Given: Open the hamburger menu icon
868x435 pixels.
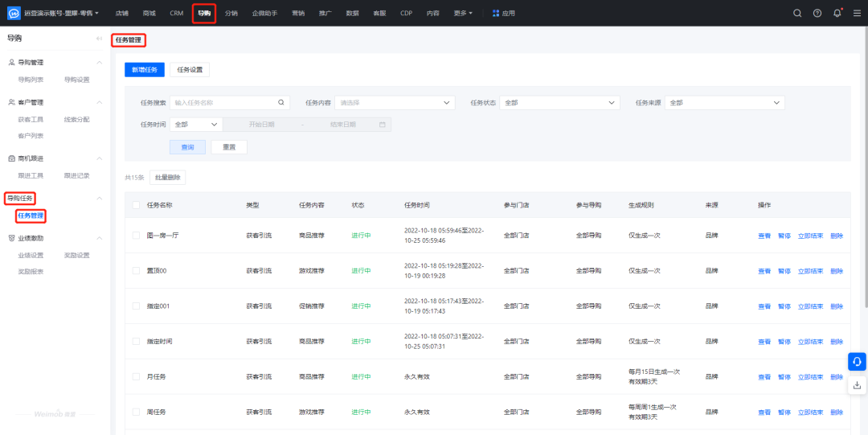Looking at the screenshot, I should 857,14.
